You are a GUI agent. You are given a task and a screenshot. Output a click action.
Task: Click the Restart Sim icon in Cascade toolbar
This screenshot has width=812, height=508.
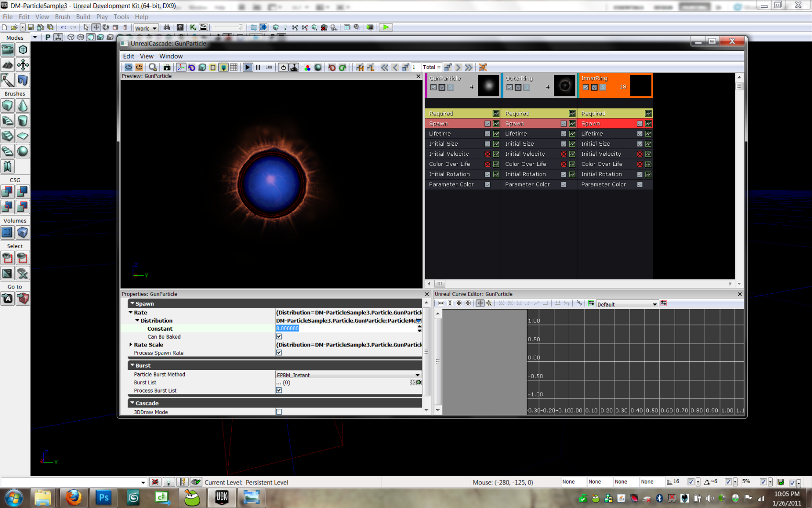coord(129,68)
